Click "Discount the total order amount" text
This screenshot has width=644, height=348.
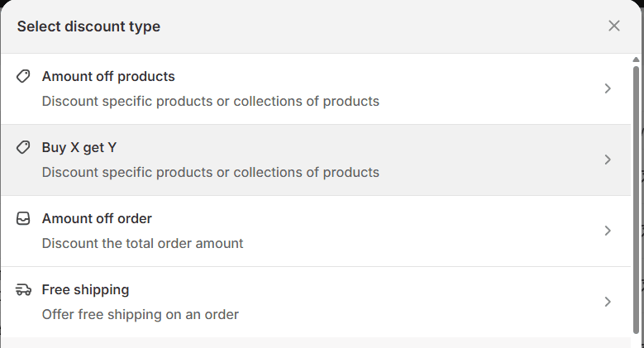pos(142,244)
